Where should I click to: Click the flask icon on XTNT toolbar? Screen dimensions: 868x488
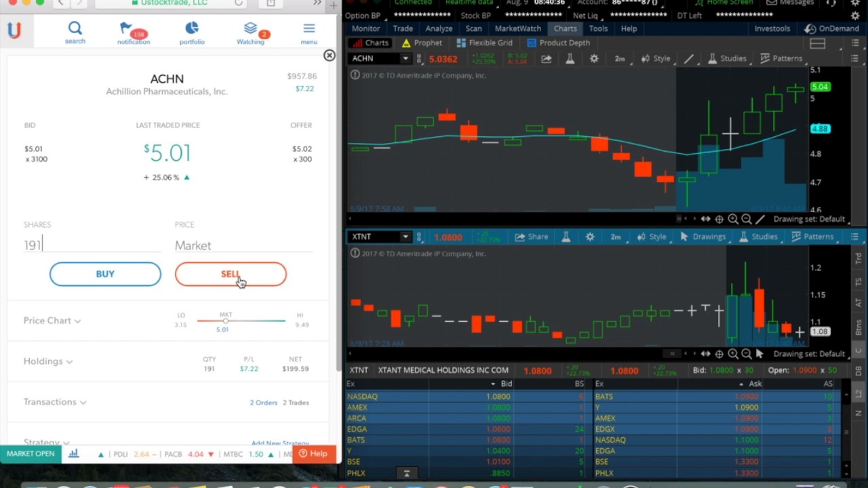tap(566, 237)
